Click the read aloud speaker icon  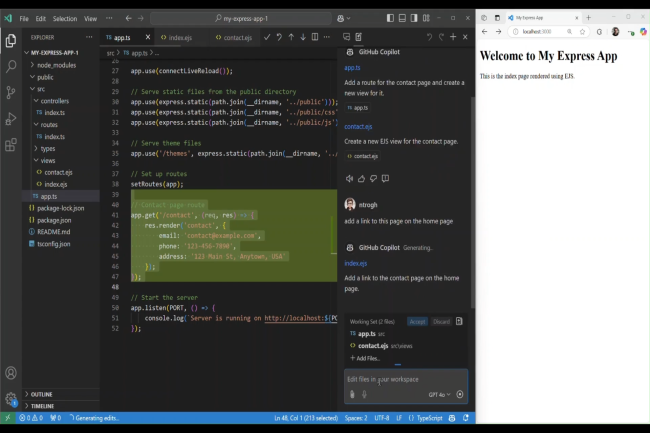tap(349, 179)
